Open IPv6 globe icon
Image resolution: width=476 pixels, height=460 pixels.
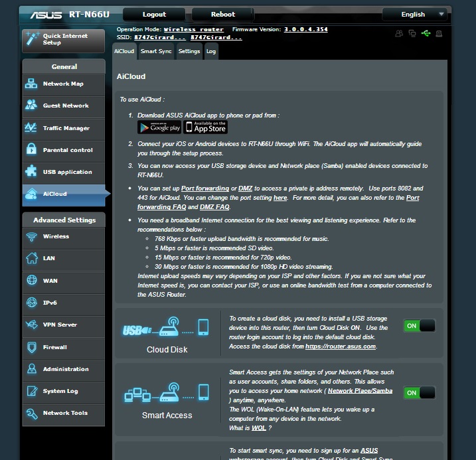click(x=32, y=303)
